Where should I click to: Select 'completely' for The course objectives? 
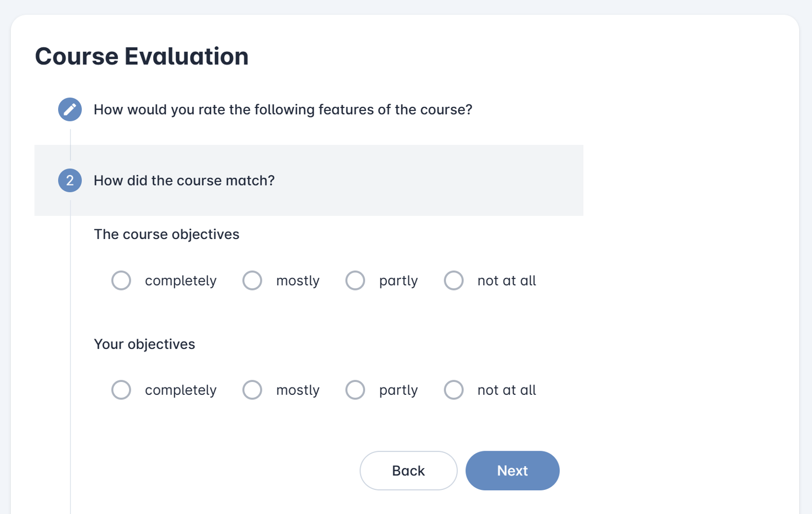[x=121, y=281]
